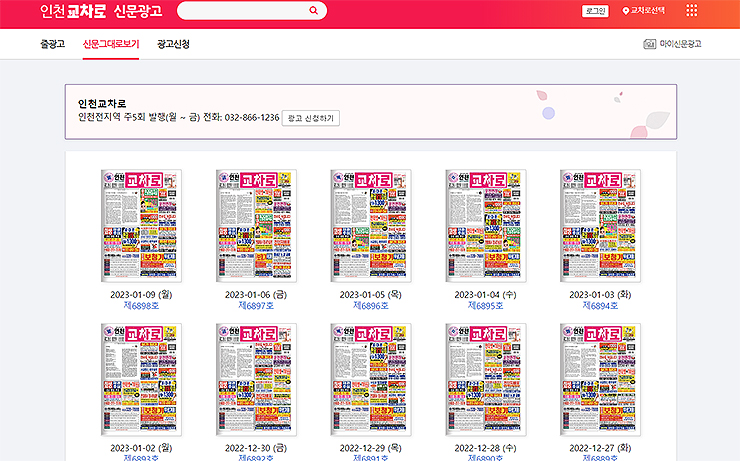Screen dimensions: 740x461
Task: Open newspaper thumbnail dated 2023-01-05
Action: [x=370, y=226]
